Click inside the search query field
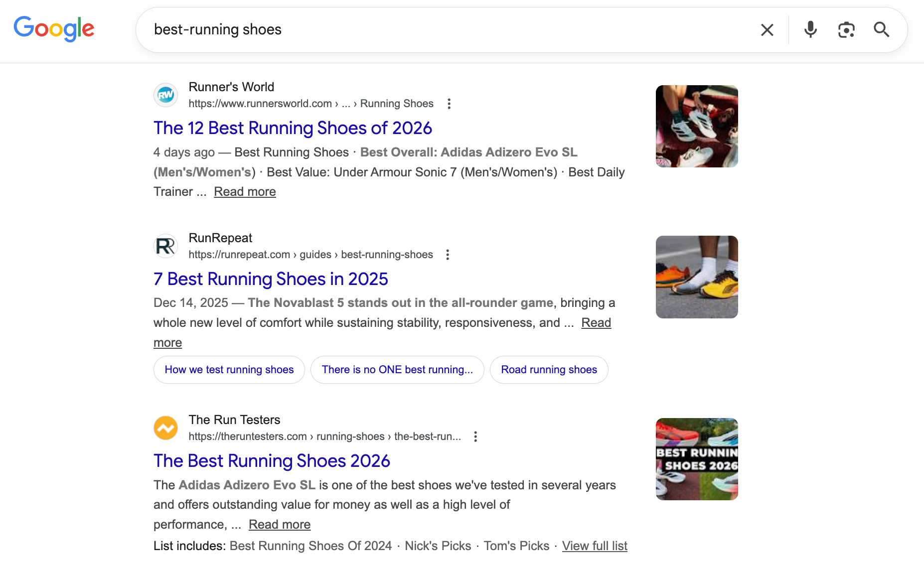Image resolution: width=924 pixels, height=579 pixels. 349,29
